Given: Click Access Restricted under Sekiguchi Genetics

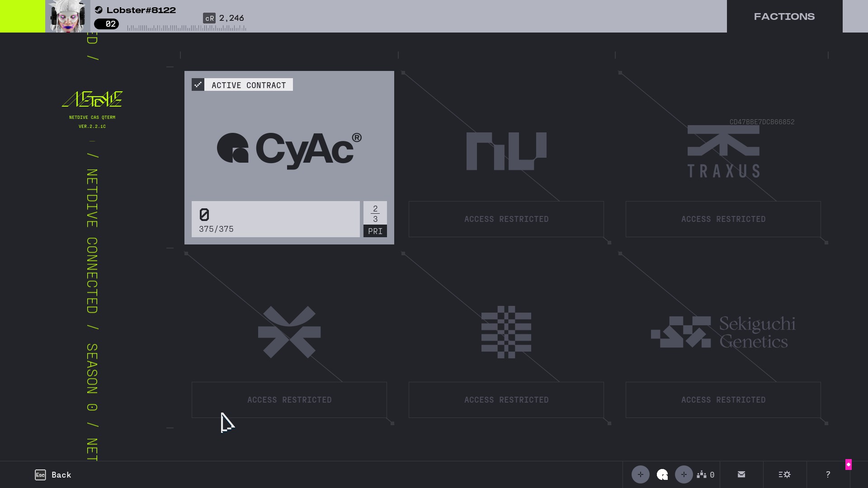Looking at the screenshot, I should pos(723,400).
